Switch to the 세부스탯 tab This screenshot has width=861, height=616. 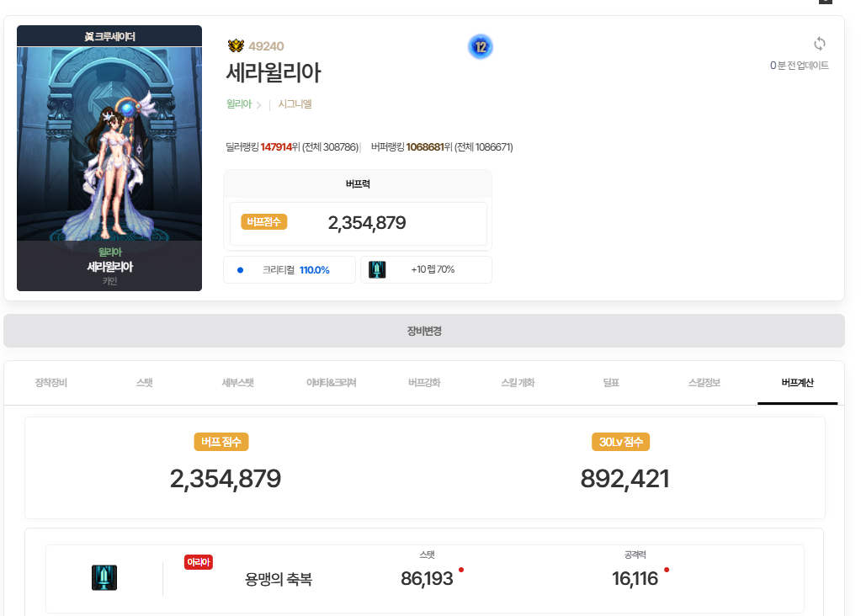[x=237, y=383]
